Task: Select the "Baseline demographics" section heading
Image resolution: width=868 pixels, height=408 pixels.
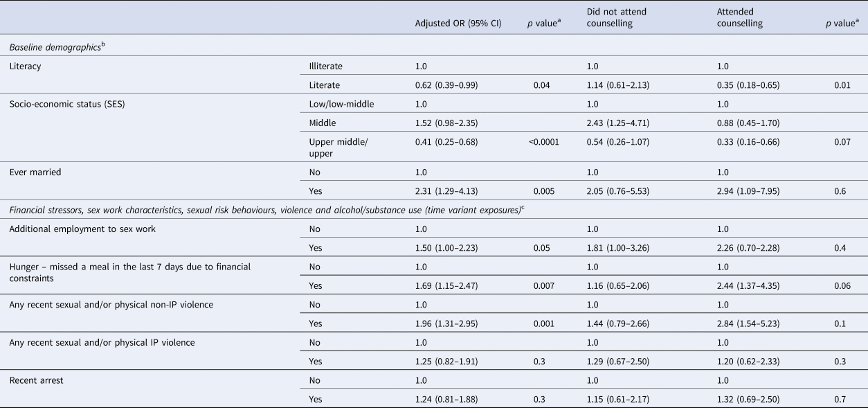Action: [54, 48]
